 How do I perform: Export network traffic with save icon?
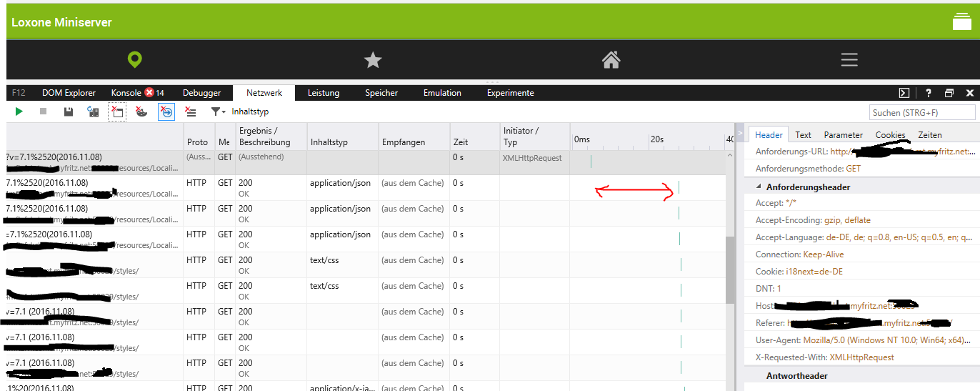(68, 112)
